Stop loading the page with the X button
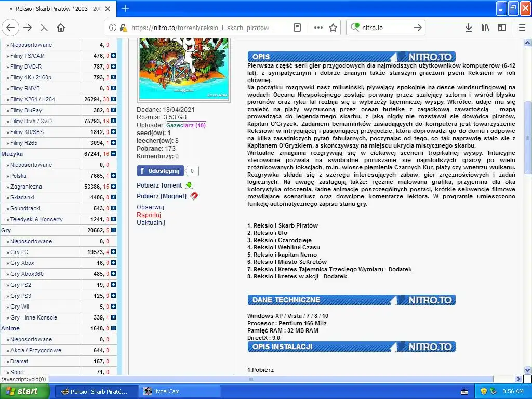This screenshot has width=532, height=399. (44, 28)
